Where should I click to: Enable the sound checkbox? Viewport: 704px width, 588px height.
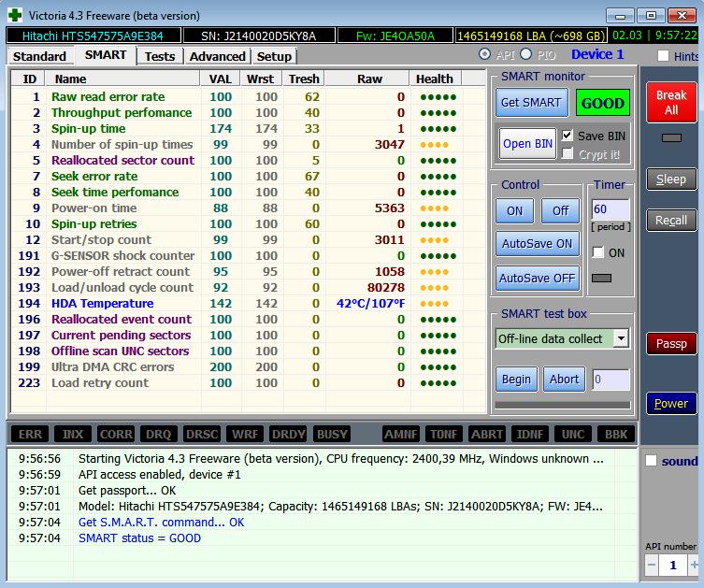651,461
